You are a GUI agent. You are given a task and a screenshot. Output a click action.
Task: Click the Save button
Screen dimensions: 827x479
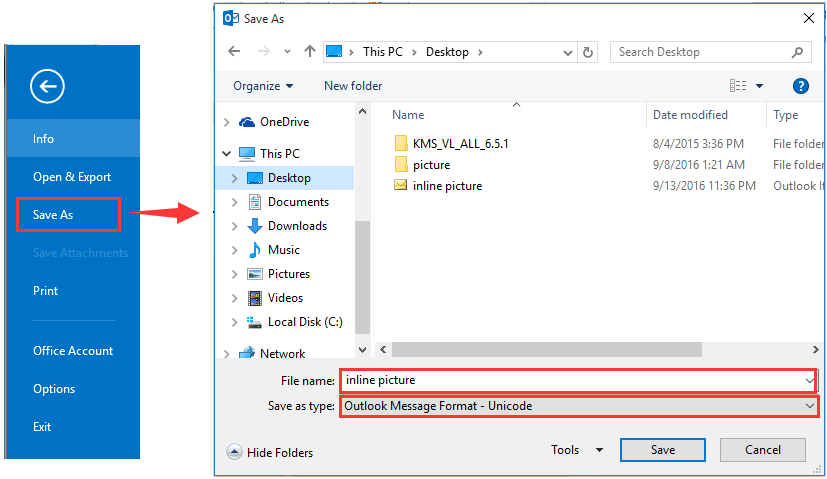(663, 450)
